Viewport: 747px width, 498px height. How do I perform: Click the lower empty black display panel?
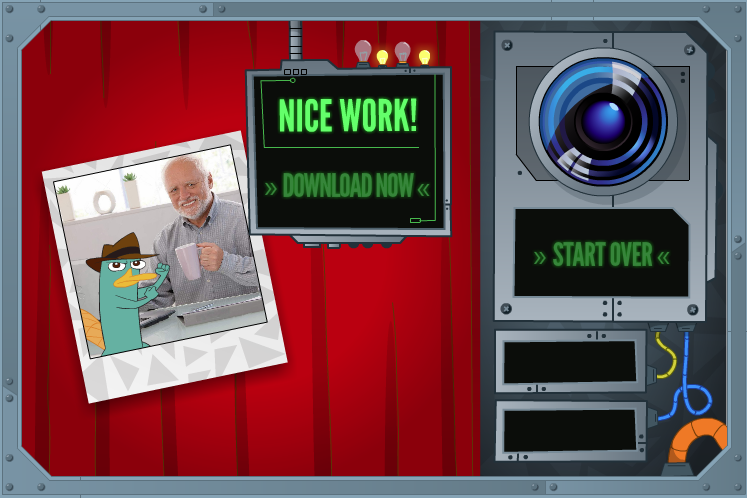click(570, 431)
